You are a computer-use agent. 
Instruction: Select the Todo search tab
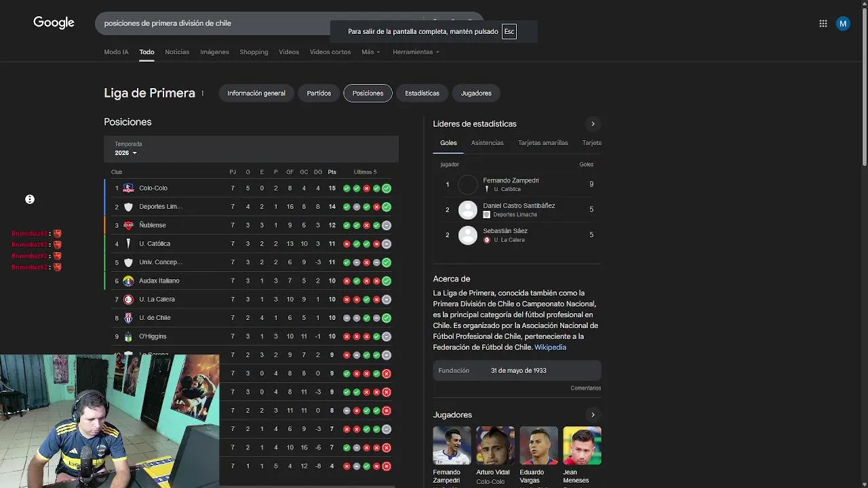[146, 52]
